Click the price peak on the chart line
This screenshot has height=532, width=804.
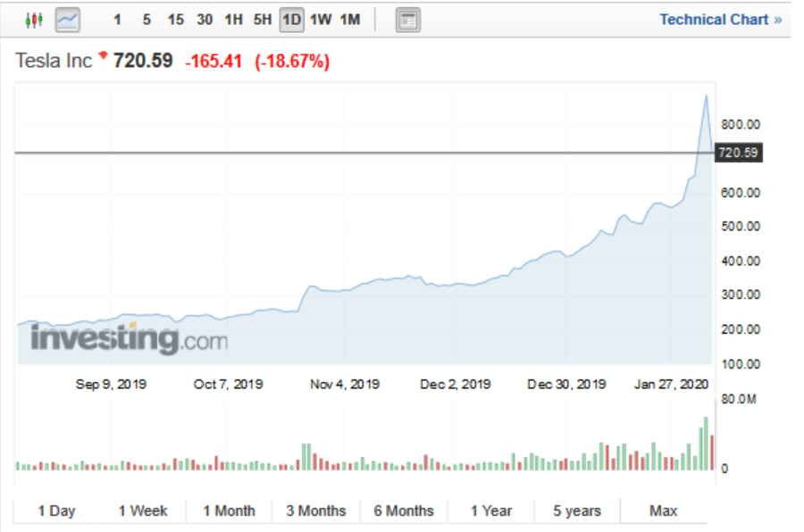coord(707,96)
